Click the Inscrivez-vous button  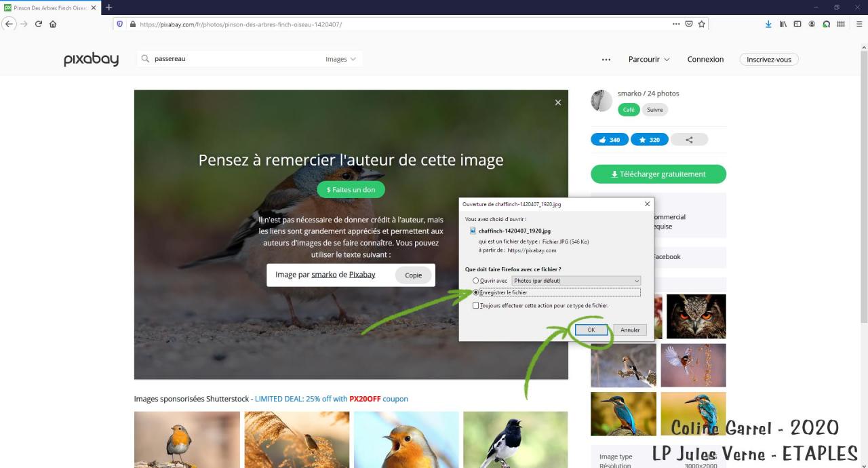click(x=769, y=59)
